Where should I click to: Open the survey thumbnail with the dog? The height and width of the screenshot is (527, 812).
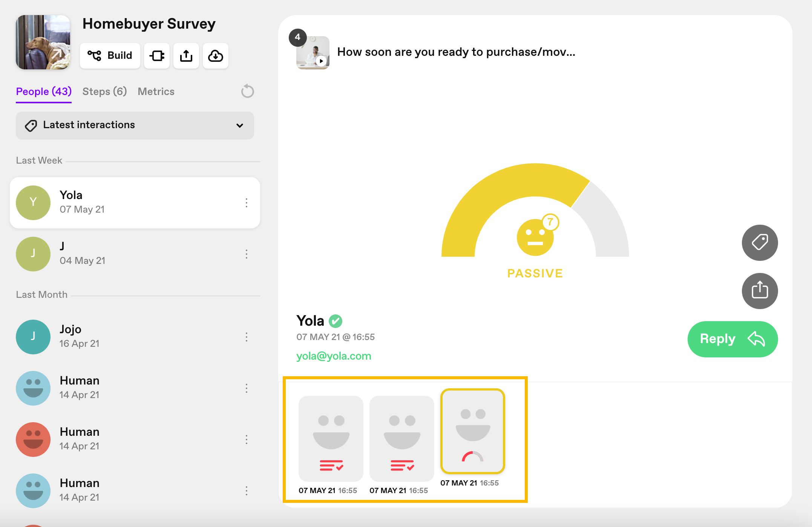[x=43, y=42]
